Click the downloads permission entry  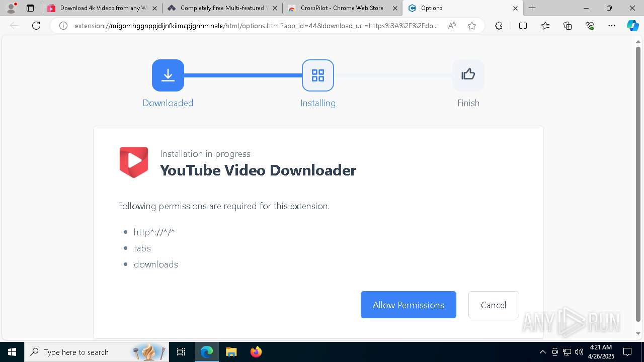pos(156,264)
